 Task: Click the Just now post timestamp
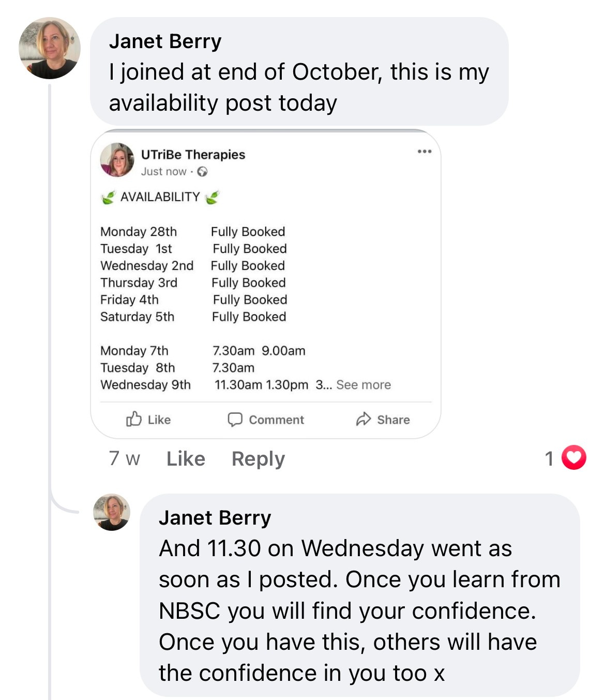point(163,172)
